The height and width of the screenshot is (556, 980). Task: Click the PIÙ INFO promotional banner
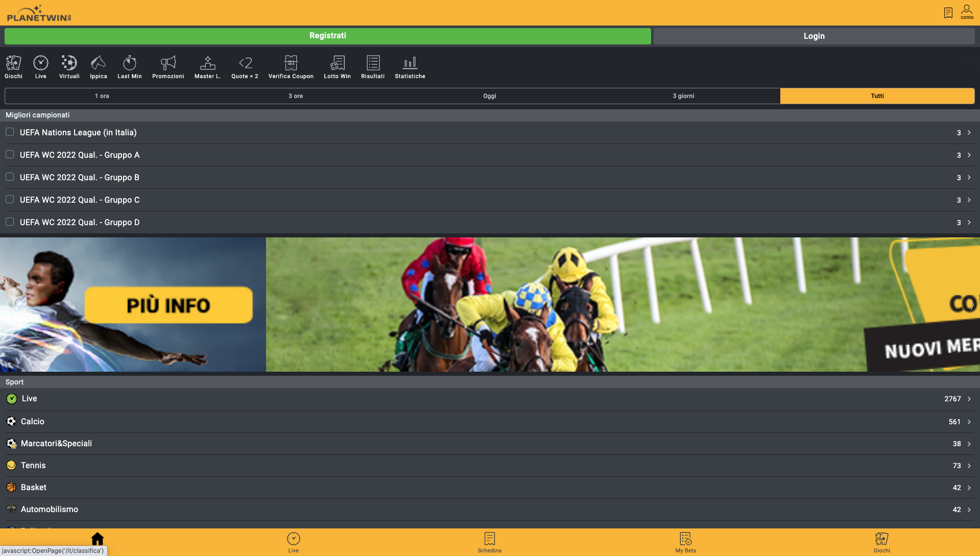pos(169,305)
